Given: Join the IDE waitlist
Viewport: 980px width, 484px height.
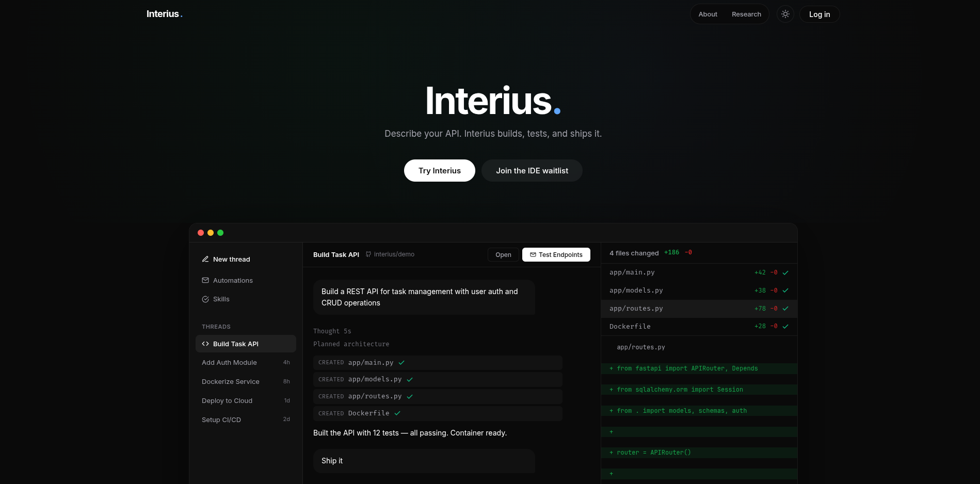Looking at the screenshot, I should [532, 171].
